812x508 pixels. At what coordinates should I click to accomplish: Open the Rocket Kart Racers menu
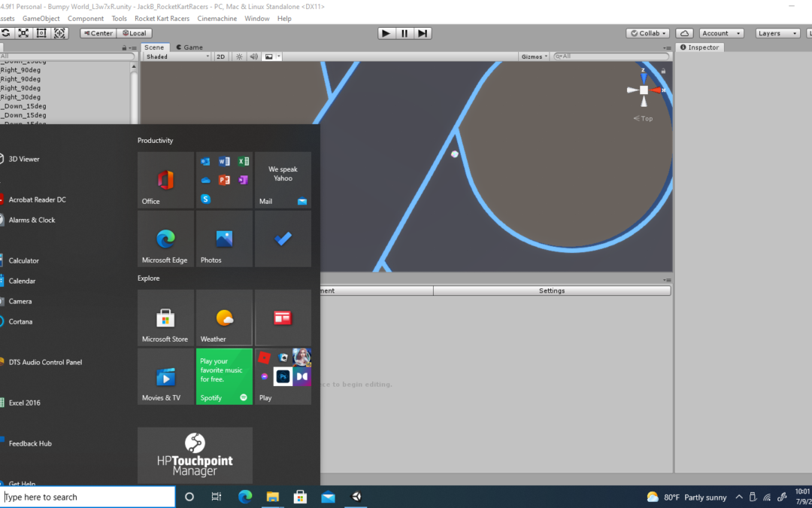click(162, 18)
